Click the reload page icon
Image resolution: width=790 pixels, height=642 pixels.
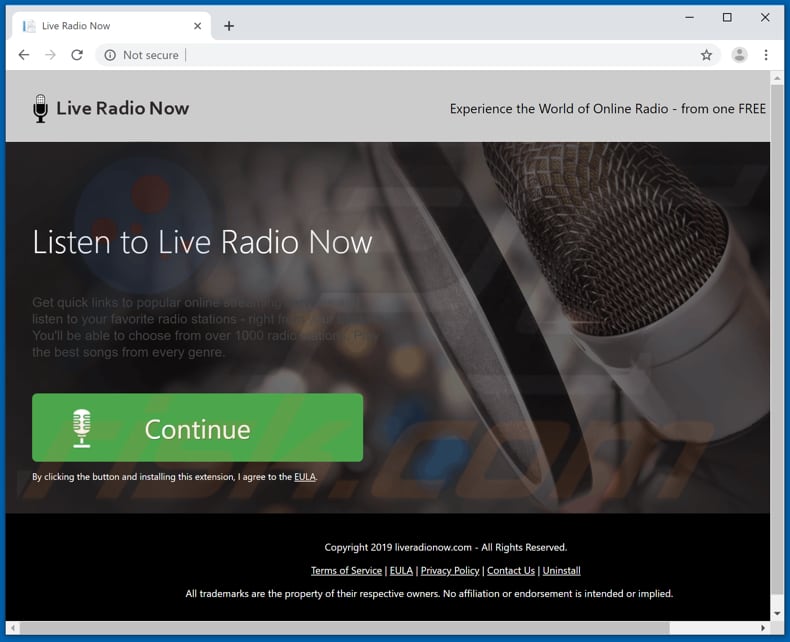coord(77,55)
